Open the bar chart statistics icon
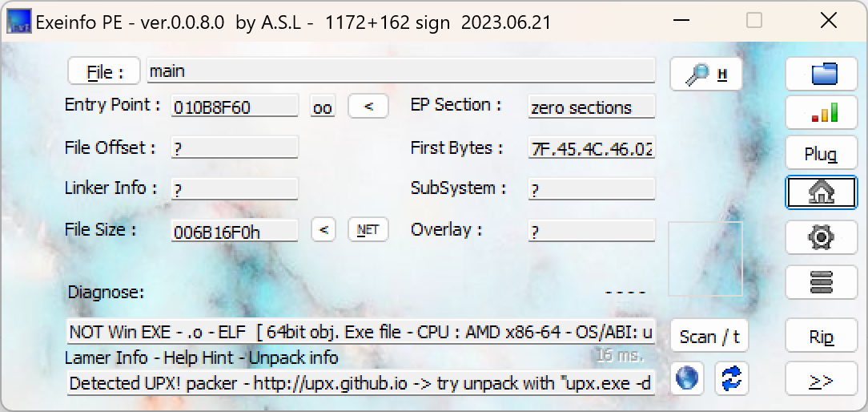 click(x=823, y=113)
